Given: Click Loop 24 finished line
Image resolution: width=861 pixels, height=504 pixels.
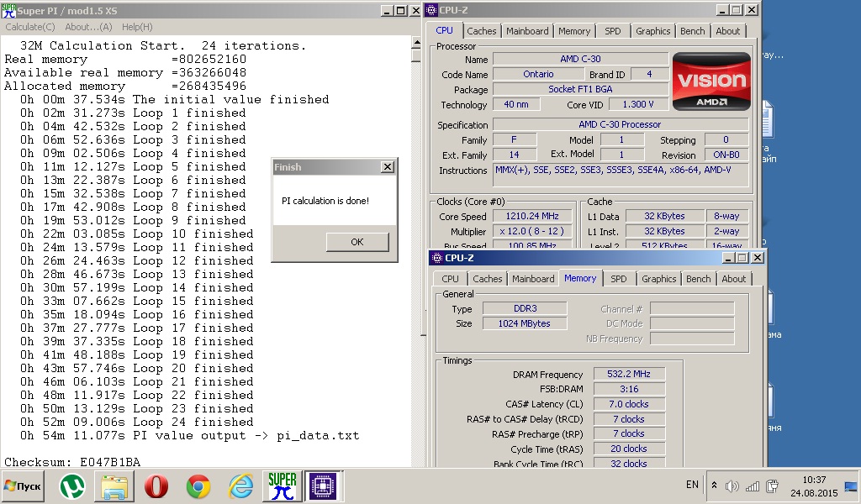Looking at the screenshot, I should coord(136,422).
